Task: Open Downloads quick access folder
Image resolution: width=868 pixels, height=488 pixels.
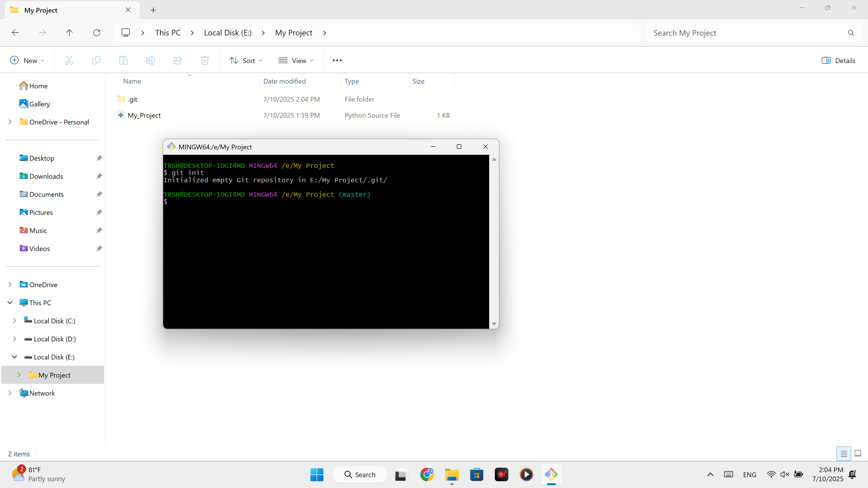Action: point(41,176)
